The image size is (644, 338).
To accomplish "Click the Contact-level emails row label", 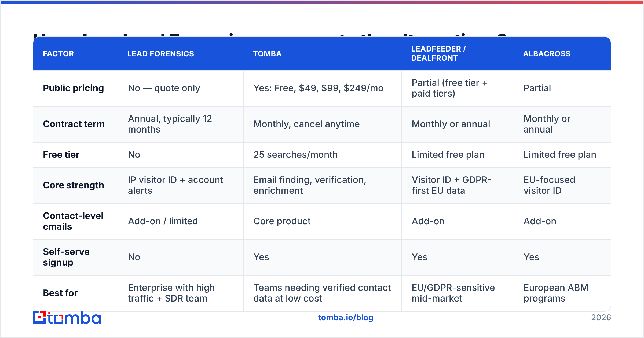I will [x=73, y=221].
